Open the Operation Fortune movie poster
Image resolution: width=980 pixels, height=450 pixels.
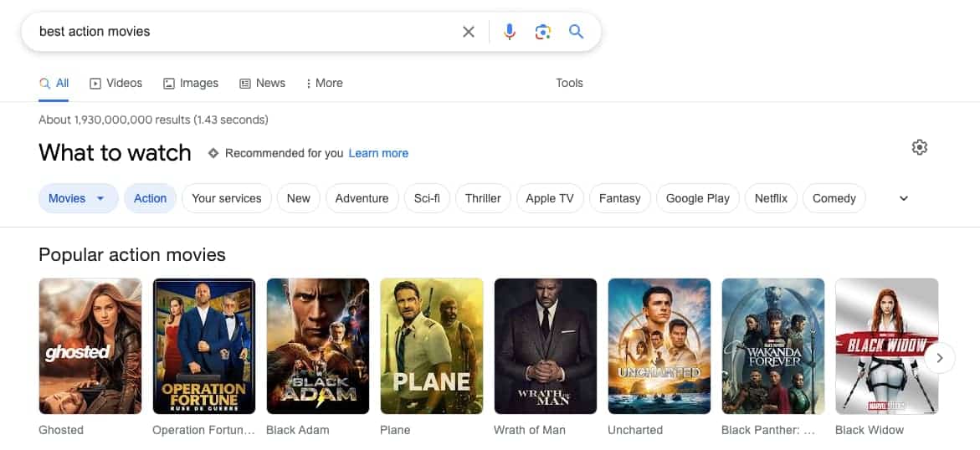tap(203, 345)
